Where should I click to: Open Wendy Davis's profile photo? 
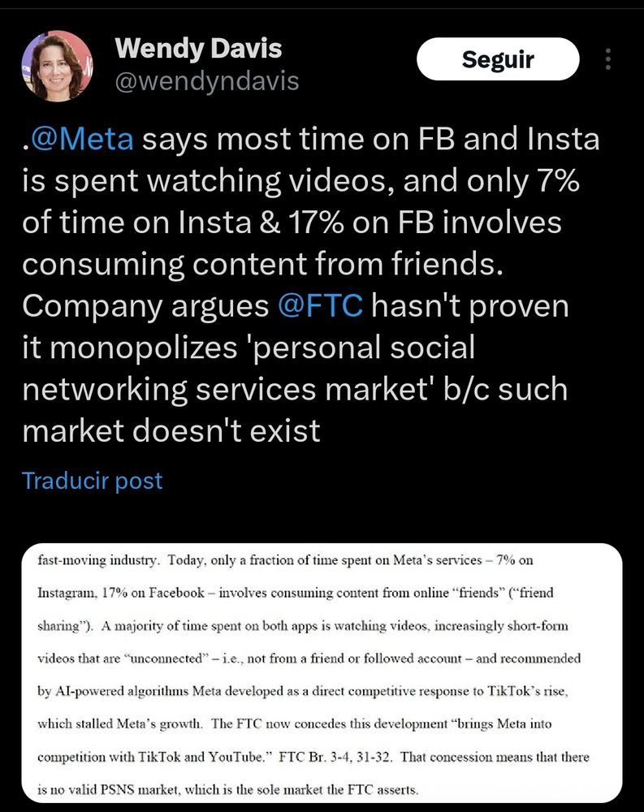tap(58, 66)
